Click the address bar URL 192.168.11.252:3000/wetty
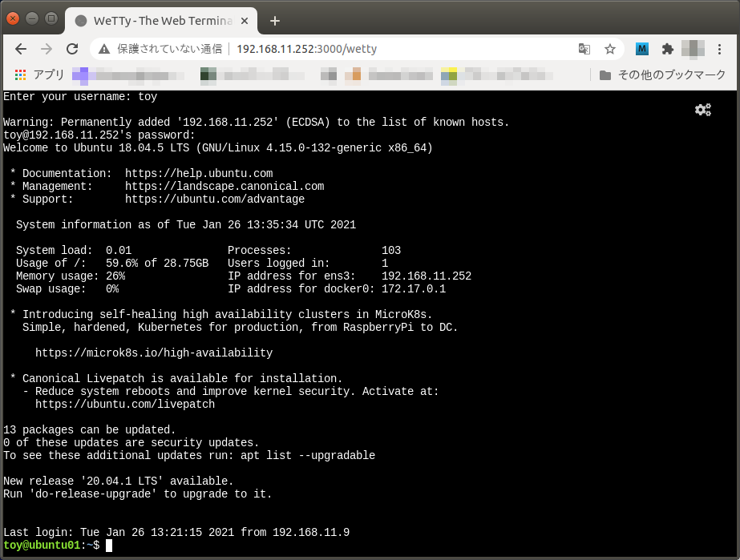The width and height of the screenshot is (740, 560). click(307, 49)
